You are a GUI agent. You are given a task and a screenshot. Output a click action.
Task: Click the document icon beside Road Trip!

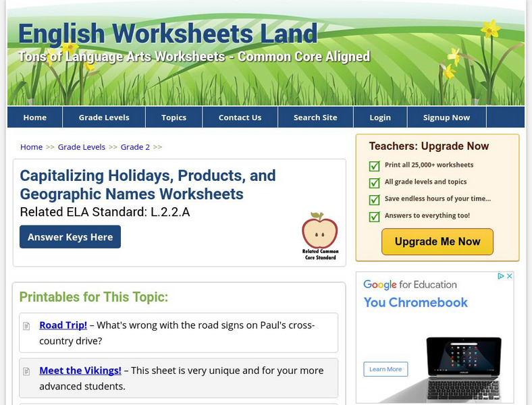(26, 326)
